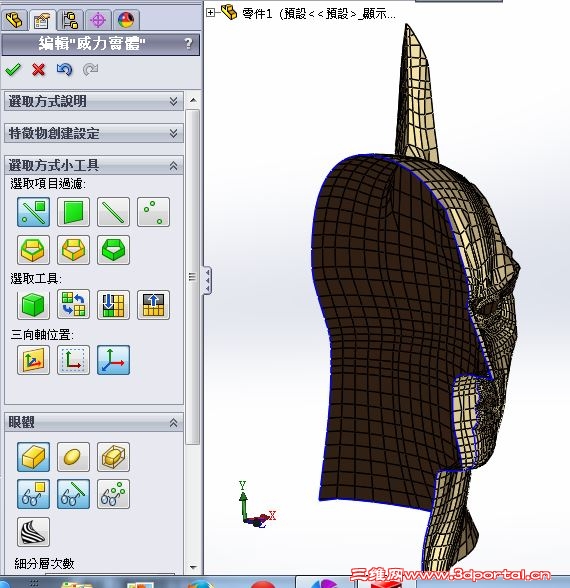The height and width of the screenshot is (588, 570).
Task: Click the invert selection grid tool
Action: click(x=74, y=304)
